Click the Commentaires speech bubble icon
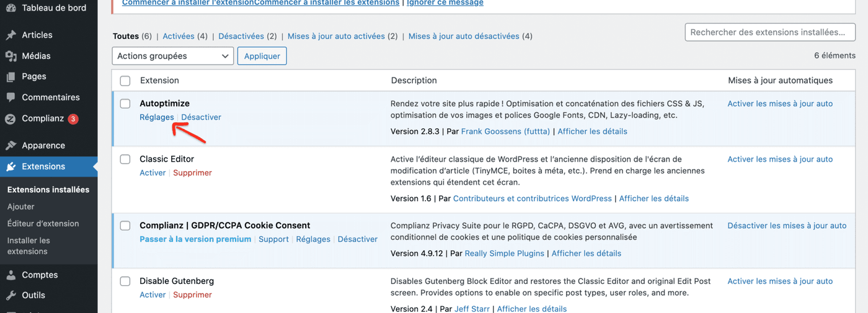Screen dimensions: 868x313 click(11, 98)
